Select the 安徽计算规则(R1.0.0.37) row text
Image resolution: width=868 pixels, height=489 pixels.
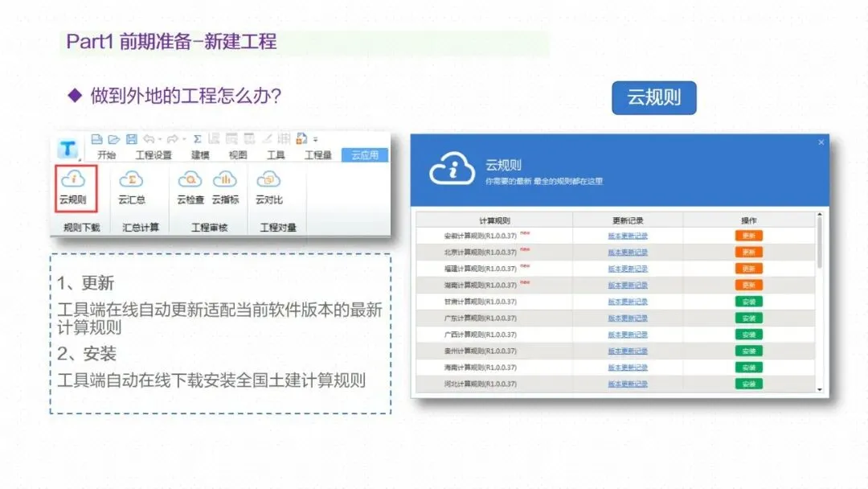480,236
